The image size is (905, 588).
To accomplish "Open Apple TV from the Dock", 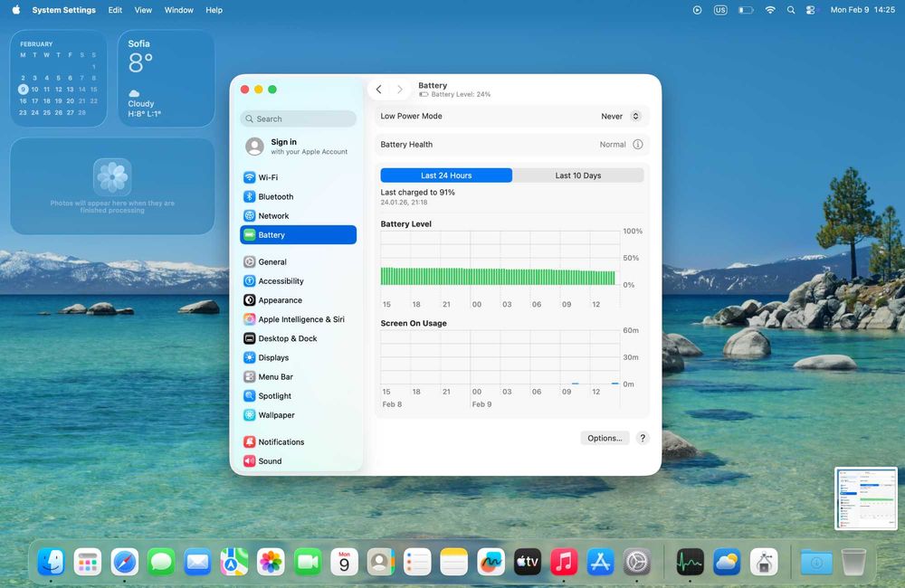I will coord(528,562).
